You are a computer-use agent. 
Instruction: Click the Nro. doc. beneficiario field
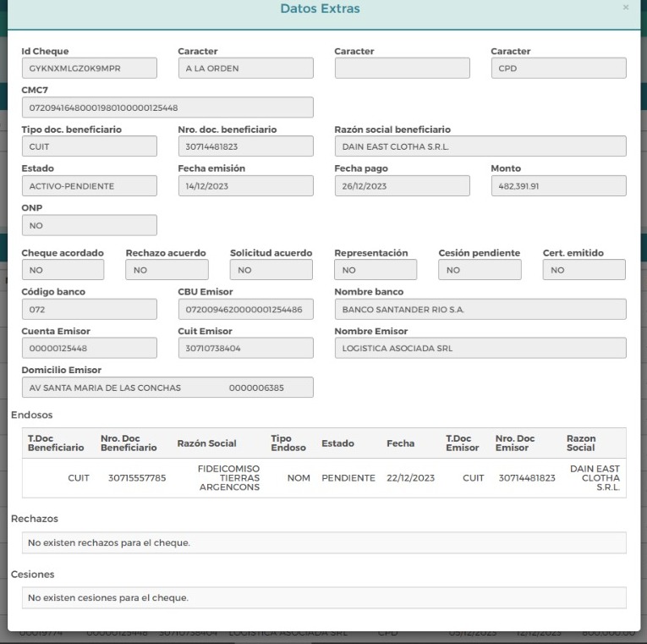click(245, 146)
